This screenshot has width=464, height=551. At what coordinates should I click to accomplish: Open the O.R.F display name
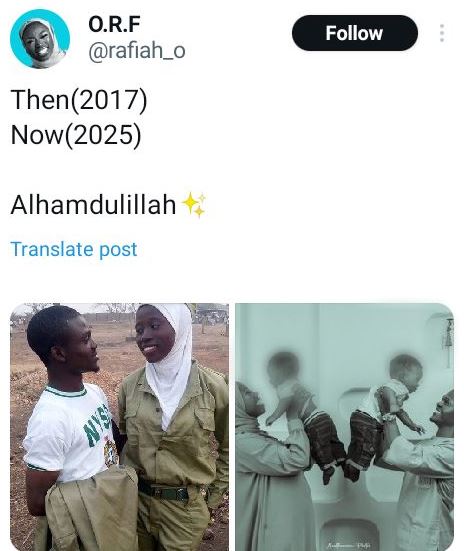pyautogui.click(x=114, y=24)
